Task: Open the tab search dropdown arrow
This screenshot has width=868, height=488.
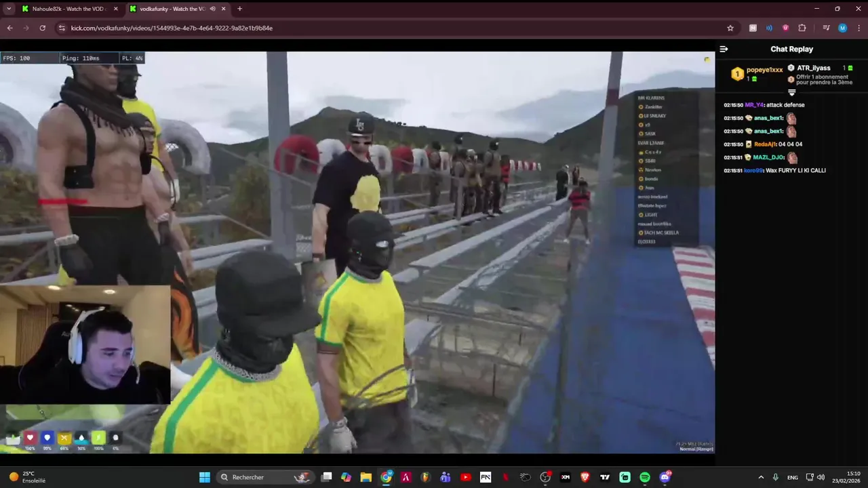Action: click(8, 9)
